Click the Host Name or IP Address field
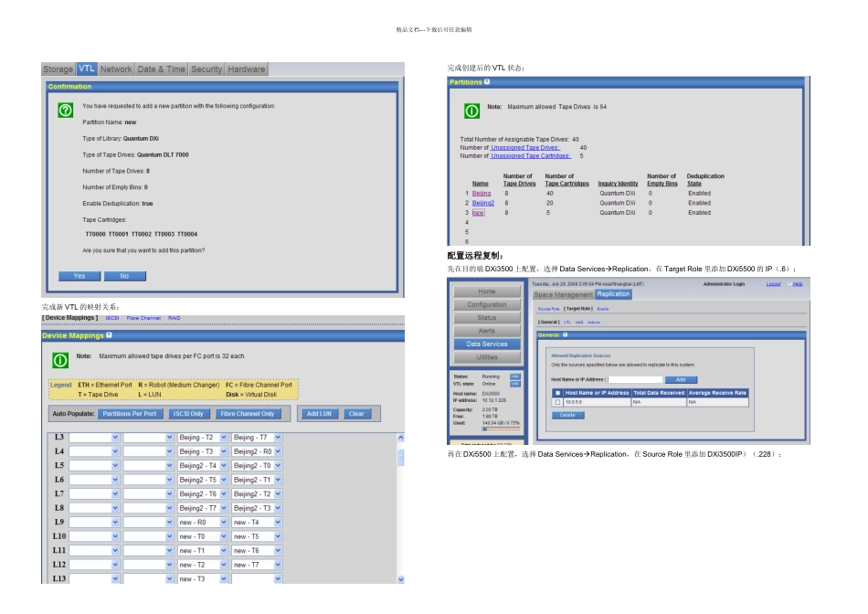This screenshot has height=614, width=868. (x=635, y=380)
